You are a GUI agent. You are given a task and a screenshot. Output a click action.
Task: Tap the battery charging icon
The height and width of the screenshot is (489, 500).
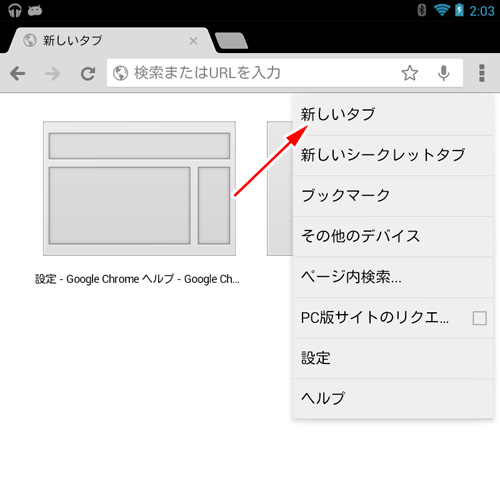tap(459, 10)
